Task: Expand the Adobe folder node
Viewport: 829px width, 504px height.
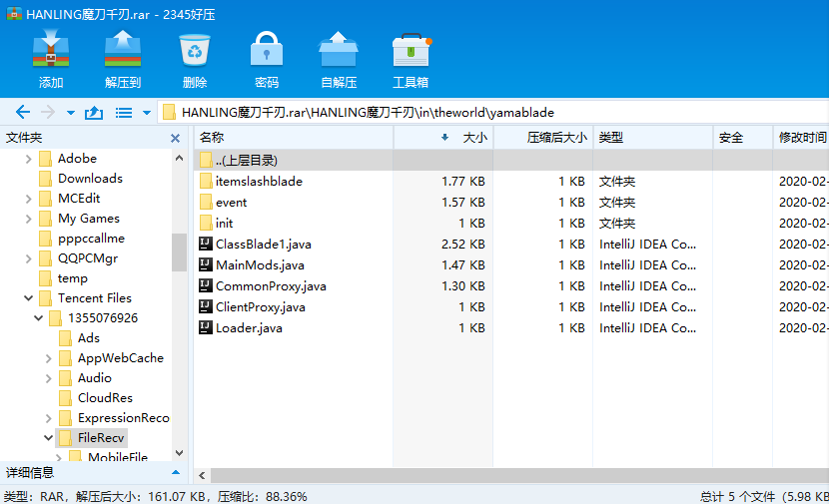Action: pyautogui.click(x=29, y=159)
